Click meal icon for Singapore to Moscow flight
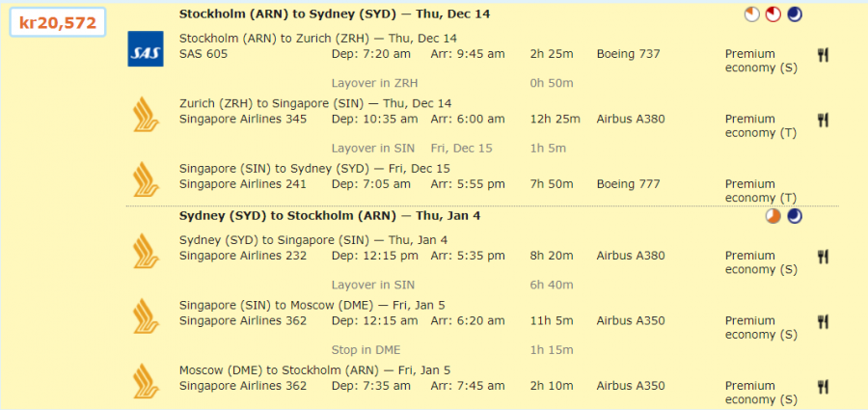 [x=823, y=321]
